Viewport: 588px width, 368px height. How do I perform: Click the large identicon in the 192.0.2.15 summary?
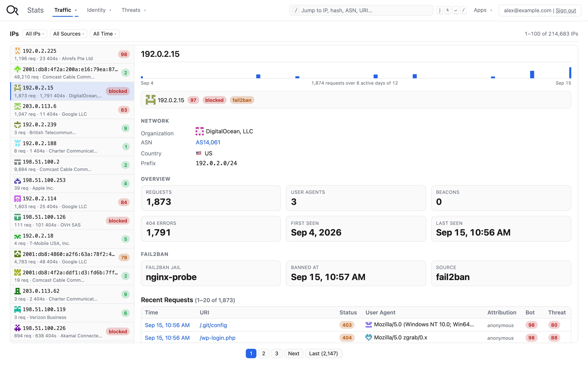click(x=151, y=100)
